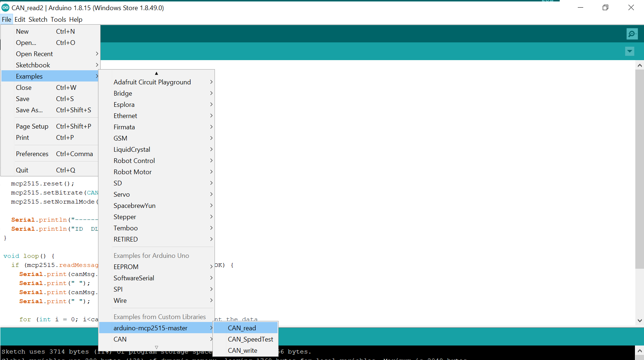The image size is (644, 360).
Task: Load the CAN_SpeedTest example sketch
Action: click(x=245, y=339)
